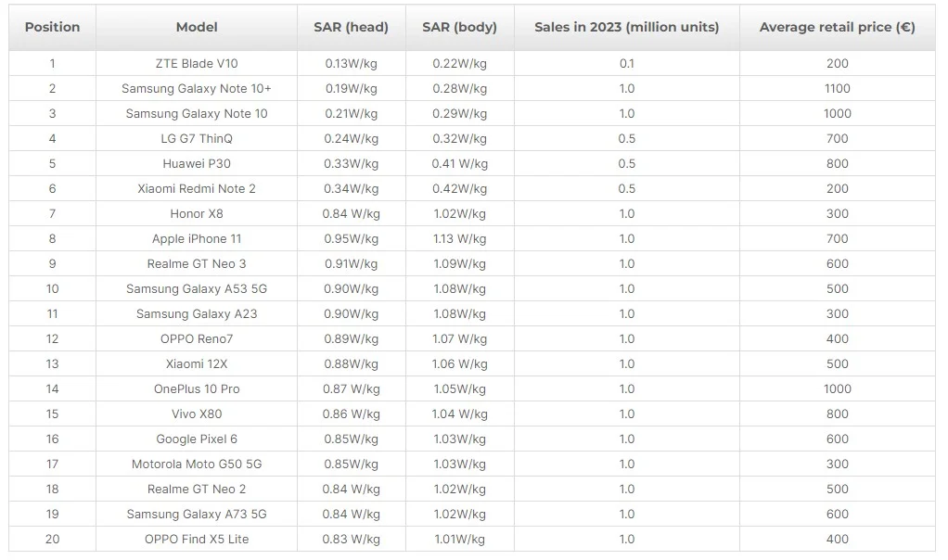Screen dimensions: 948x560
Task: Click the Position column header
Action: click(x=52, y=27)
